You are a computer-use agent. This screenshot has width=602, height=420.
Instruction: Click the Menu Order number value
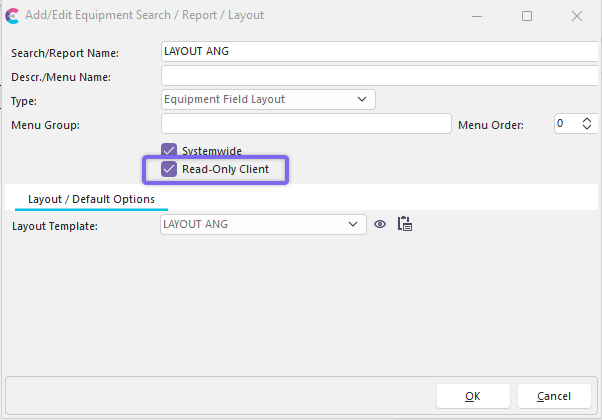coord(563,124)
